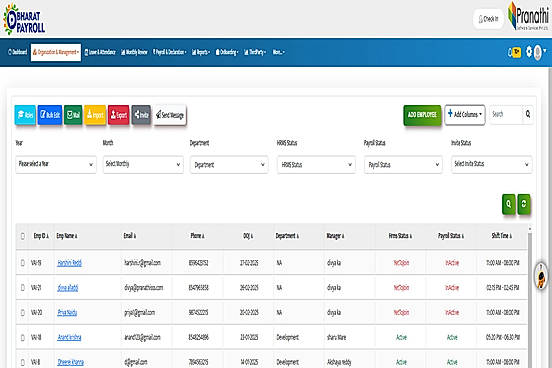Open the Priya Naidu employee link
Viewport: 552px width, 368px height.
67,312
